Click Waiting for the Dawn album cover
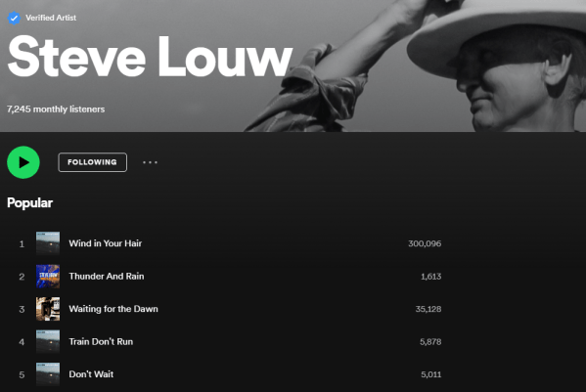Image resolution: width=586 pixels, height=392 pixels. point(48,309)
